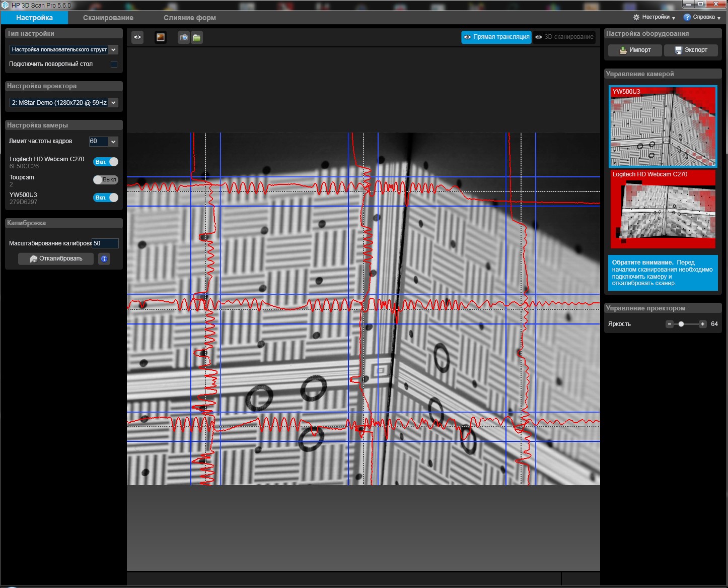Screen dimensions: 728x588
Task: Toggle off Logitech HD Webcam C270 camera
Action: coord(106,162)
